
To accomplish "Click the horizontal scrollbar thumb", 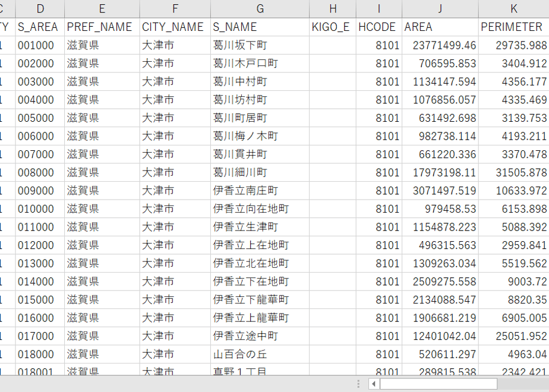I will click(x=438, y=384).
